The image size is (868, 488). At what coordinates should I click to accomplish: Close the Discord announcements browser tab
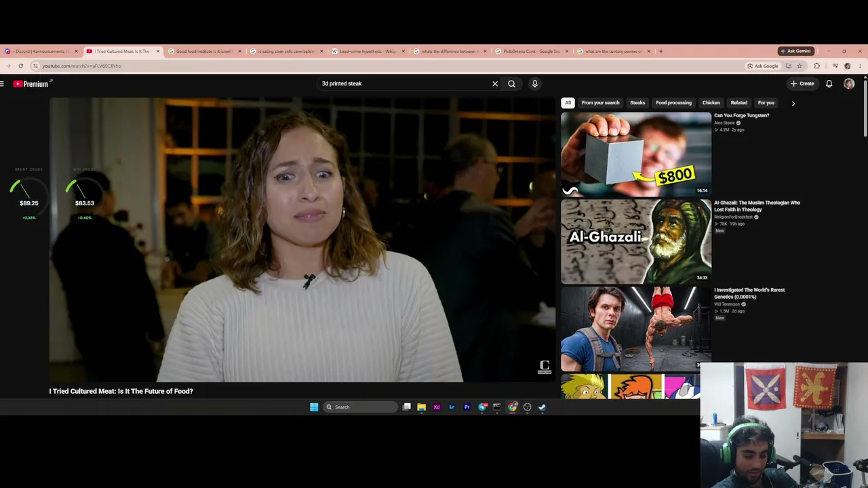click(76, 52)
